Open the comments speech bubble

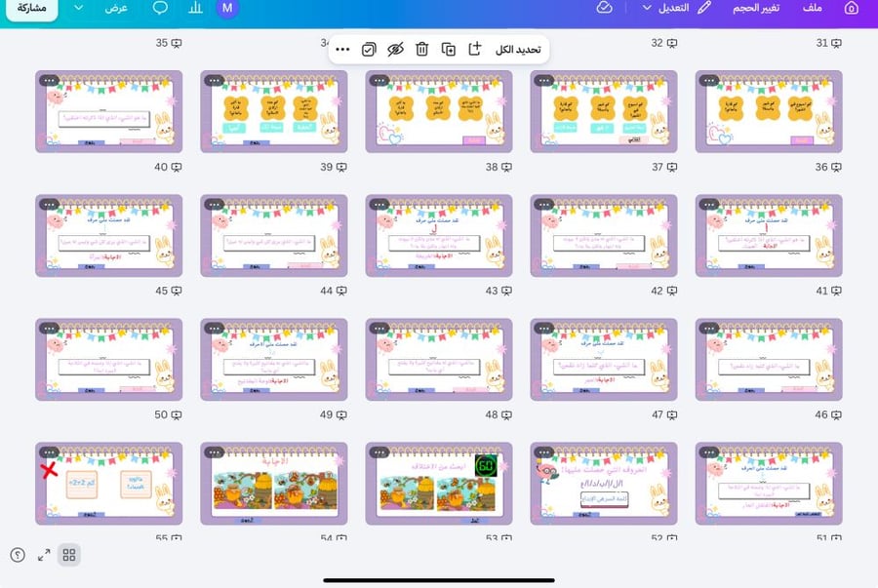coord(160,8)
